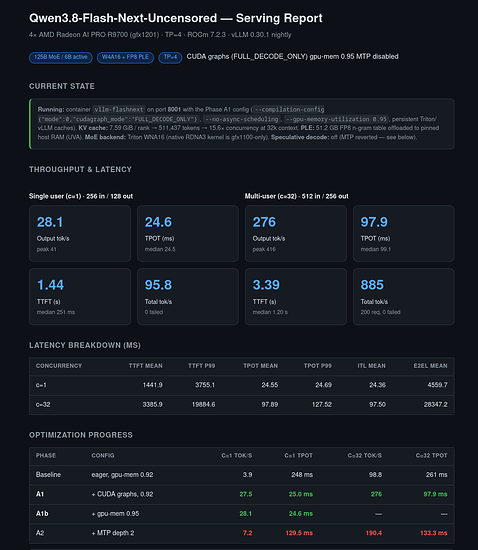Viewport: 478px width, 550px height.
Task: Click the '19884.6' TTFT P99 cell
Action: tap(203, 405)
